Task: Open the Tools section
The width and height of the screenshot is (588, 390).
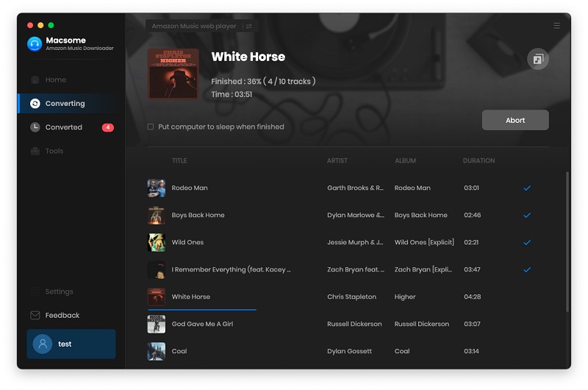Action: [54, 151]
